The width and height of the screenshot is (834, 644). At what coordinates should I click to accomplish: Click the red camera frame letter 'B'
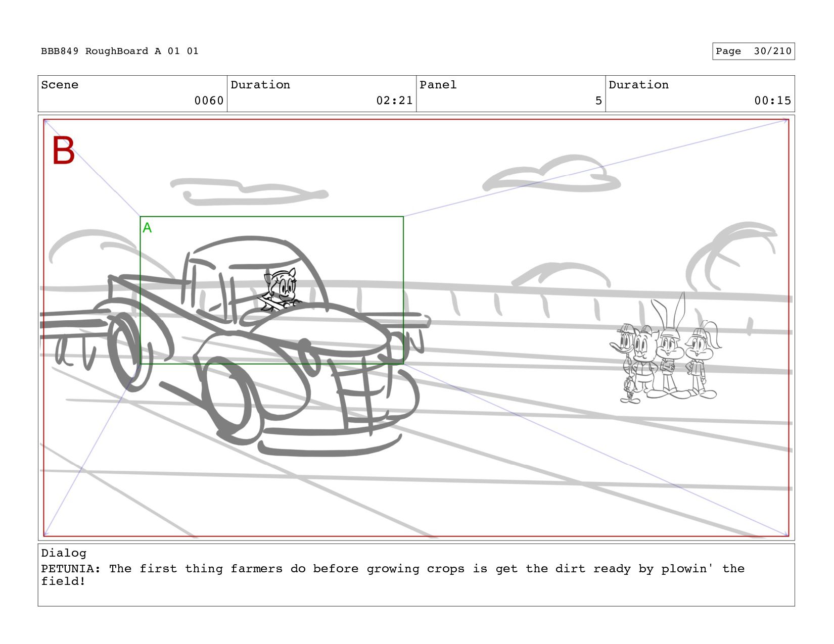click(64, 150)
